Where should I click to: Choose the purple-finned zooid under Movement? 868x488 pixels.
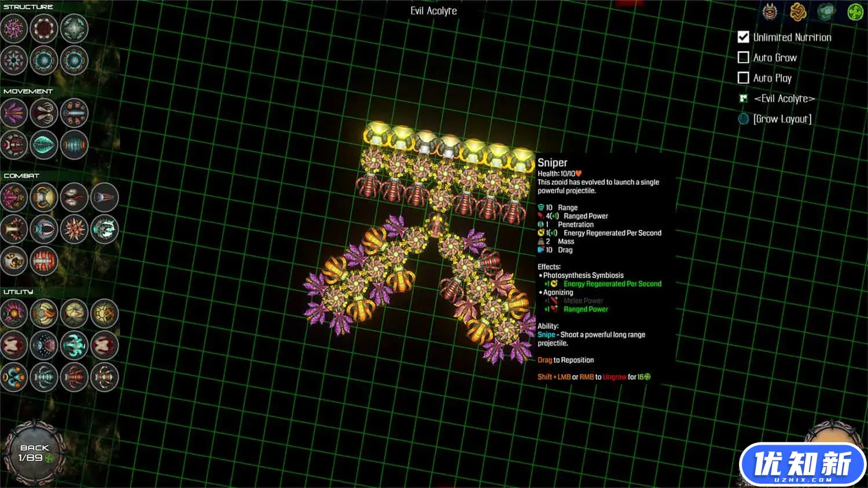pyautogui.click(x=14, y=112)
